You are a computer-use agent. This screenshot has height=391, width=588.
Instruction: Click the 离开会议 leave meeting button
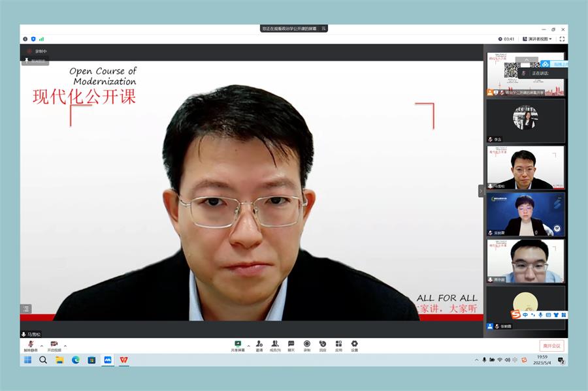[551, 346]
